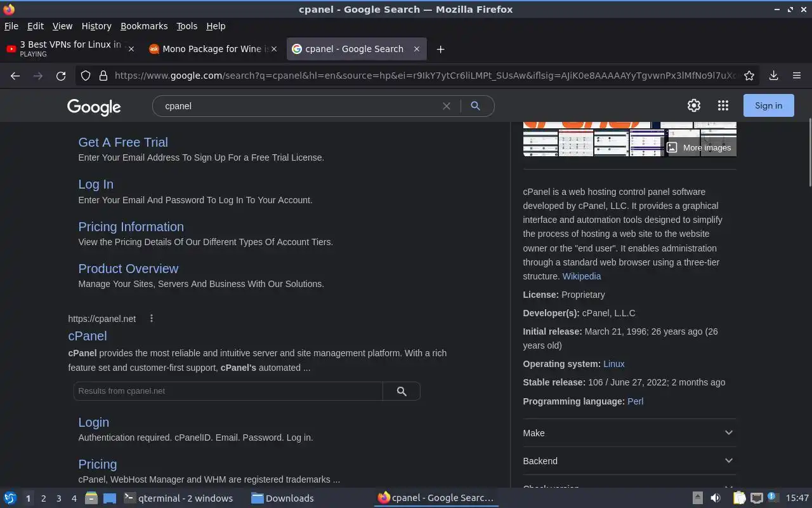Open the Perl programming language link

(636, 401)
